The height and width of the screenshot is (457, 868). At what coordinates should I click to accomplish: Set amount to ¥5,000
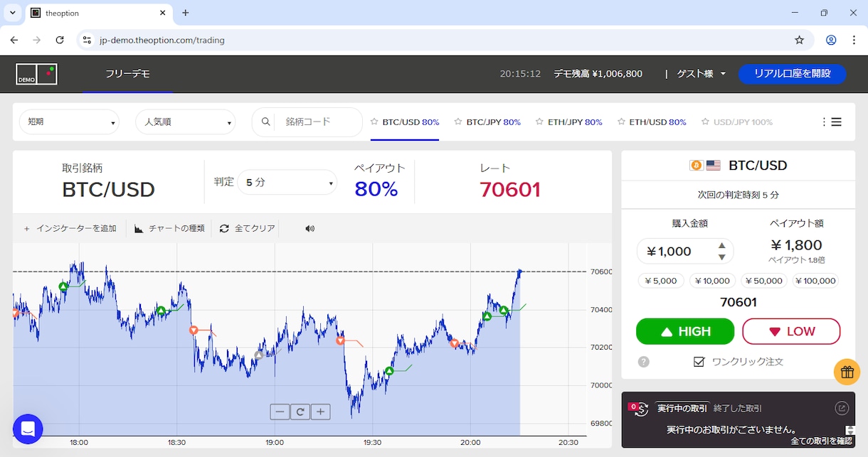click(x=661, y=281)
